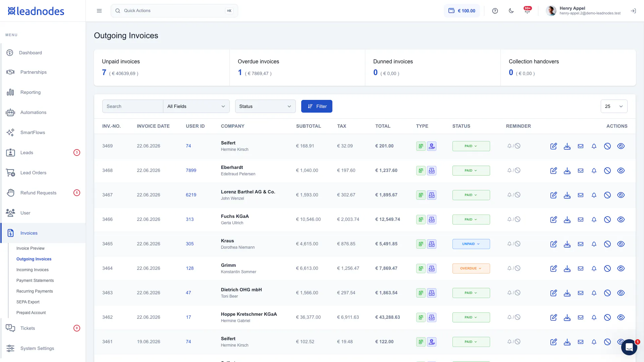The width and height of the screenshot is (644, 362).
Task: Open user ID 7899 link
Action: 191,171
